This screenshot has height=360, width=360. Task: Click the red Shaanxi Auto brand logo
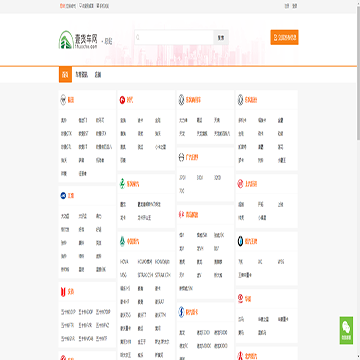pyautogui.click(x=181, y=215)
